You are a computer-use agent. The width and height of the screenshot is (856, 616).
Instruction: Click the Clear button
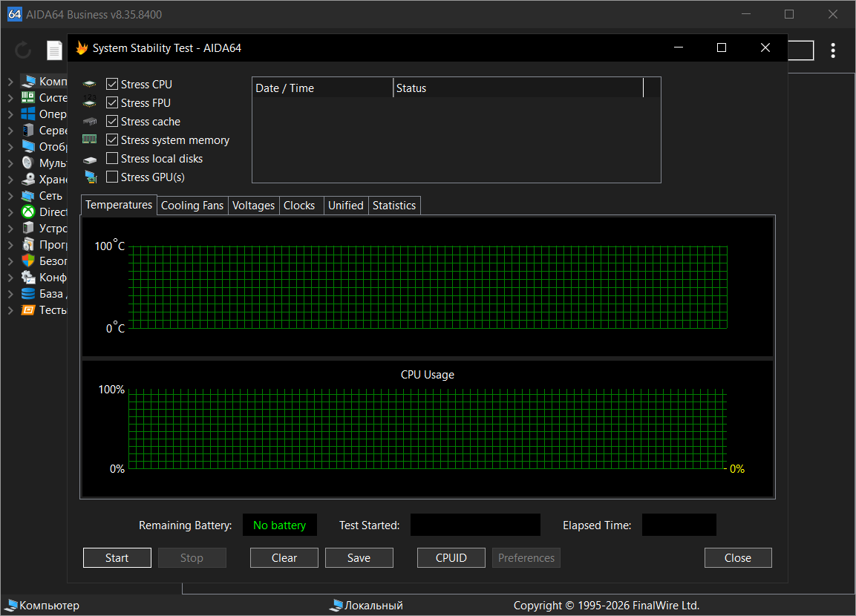[284, 557]
